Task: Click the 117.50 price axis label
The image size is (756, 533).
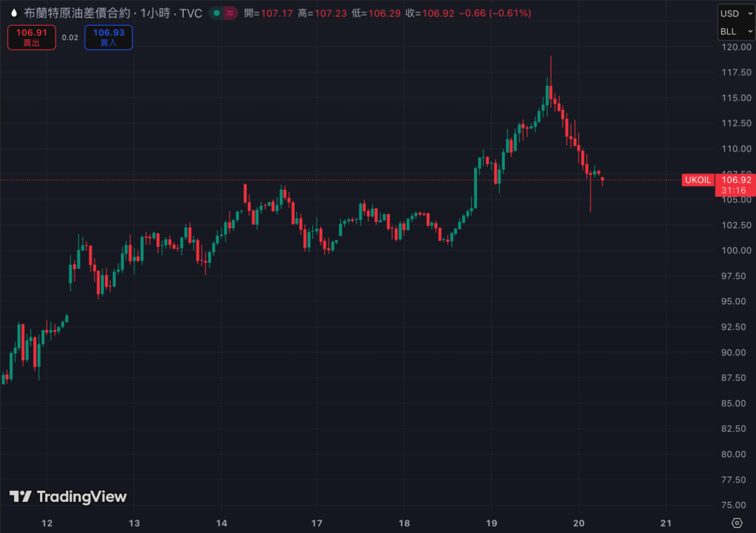Action: (736, 72)
